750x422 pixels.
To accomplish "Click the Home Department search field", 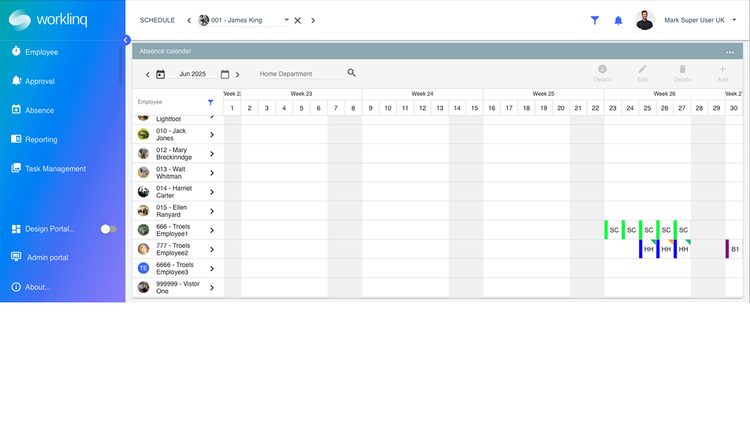I will tap(302, 74).
